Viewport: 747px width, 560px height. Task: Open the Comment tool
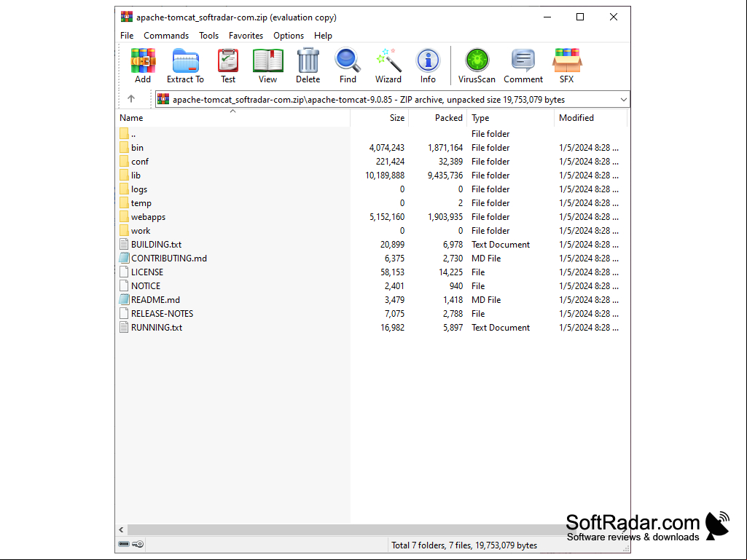click(523, 66)
